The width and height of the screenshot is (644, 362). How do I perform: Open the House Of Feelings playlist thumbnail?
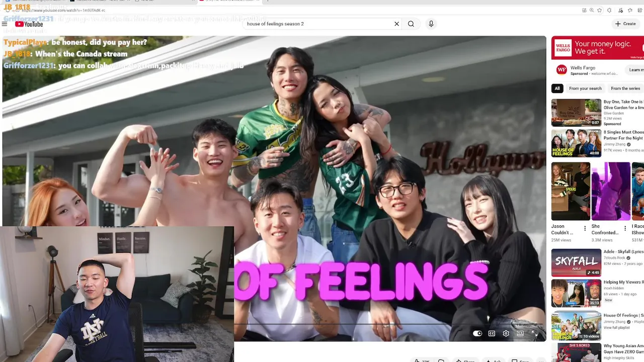tap(576, 326)
